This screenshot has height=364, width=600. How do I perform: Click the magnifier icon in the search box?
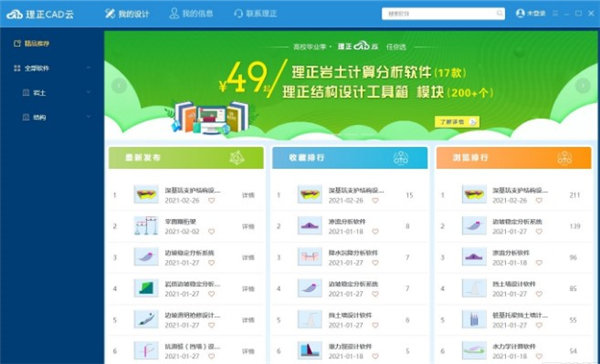coord(500,14)
